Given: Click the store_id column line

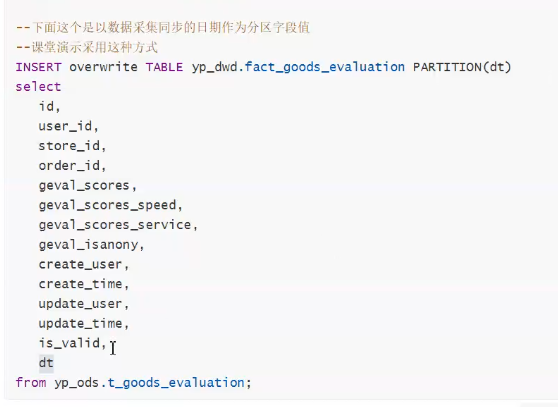Looking at the screenshot, I should 72,146.
